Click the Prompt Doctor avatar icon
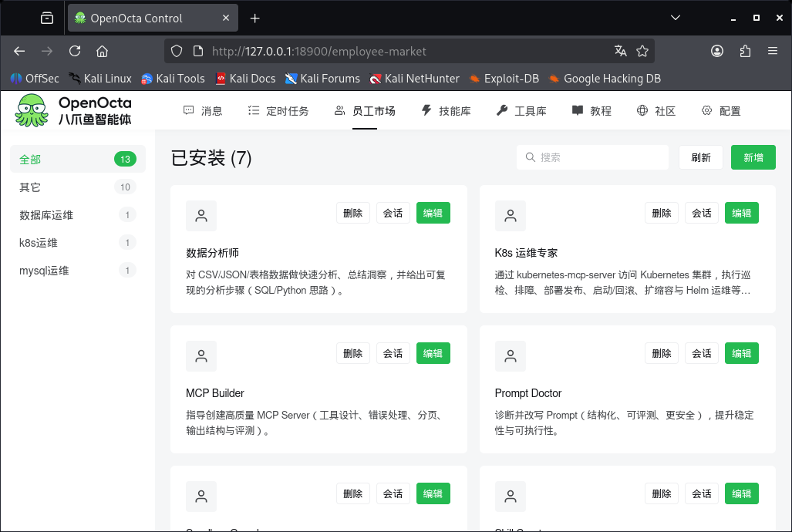The height and width of the screenshot is (532, 792). pos(511,356)
